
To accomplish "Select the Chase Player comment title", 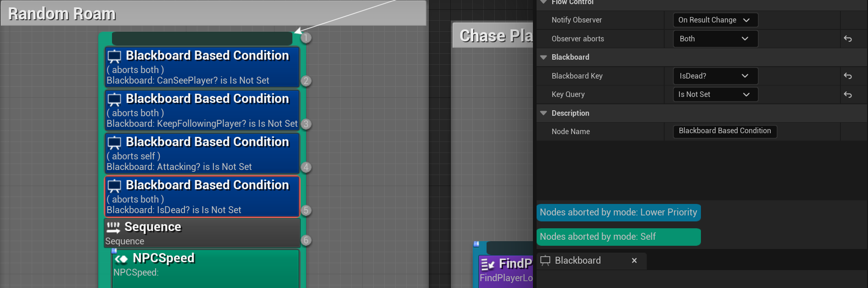I will pyautogui.click(x=496, y=36).
